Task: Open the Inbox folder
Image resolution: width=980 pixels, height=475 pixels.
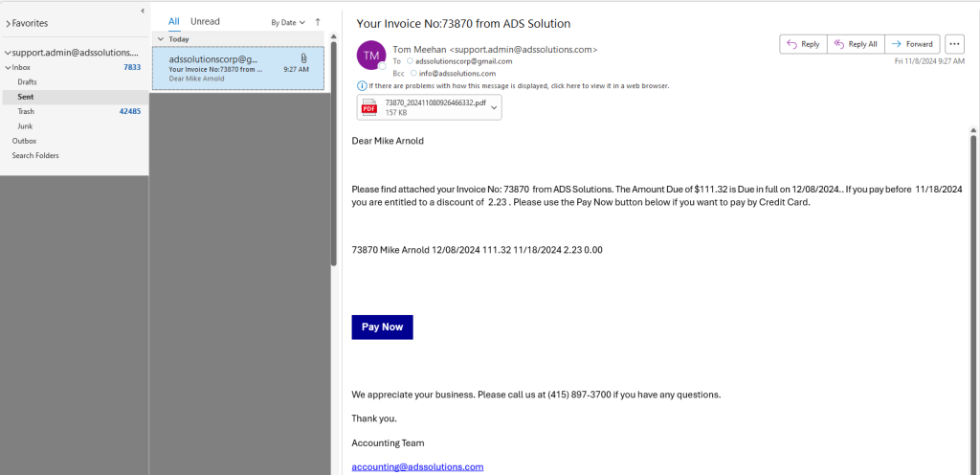Action: click(x=21, y=67)
